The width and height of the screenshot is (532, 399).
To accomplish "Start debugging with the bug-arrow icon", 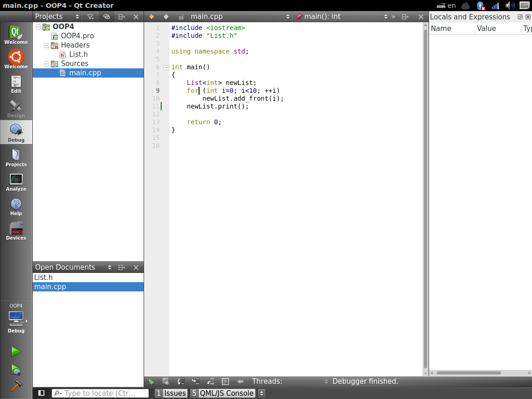I will pyautogui.click(x=16, y=369).
